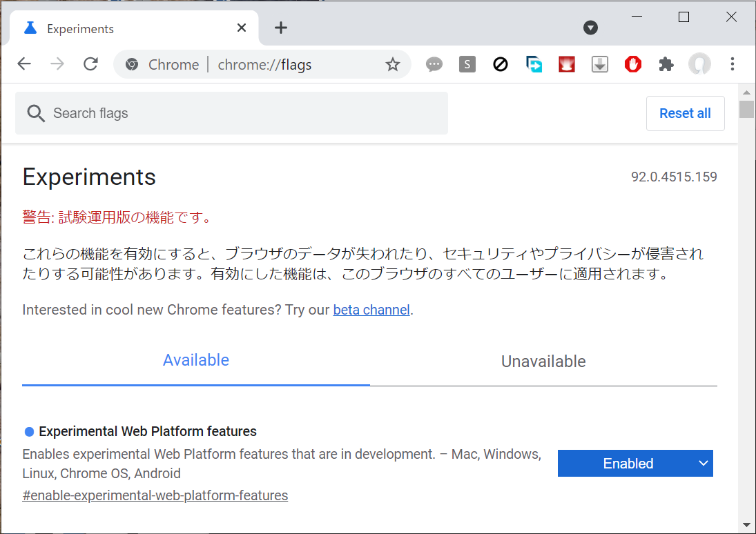
Task: Open the blue arrow window extension
Action: pyautogui.click(x=534, y=64)
